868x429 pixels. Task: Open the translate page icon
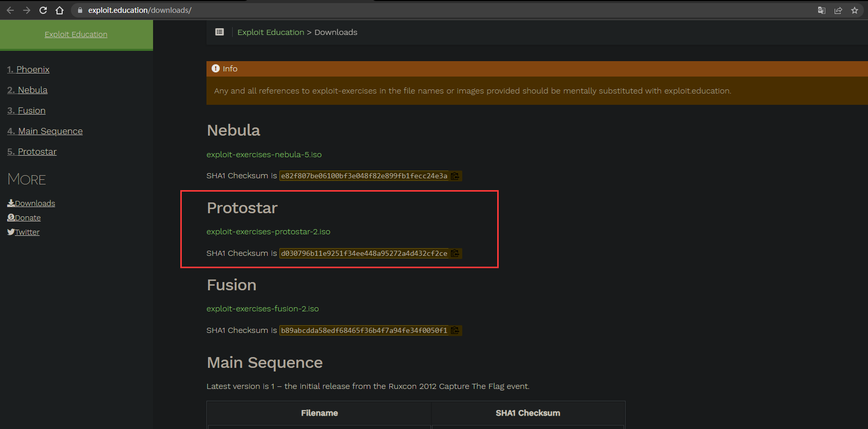822,10
